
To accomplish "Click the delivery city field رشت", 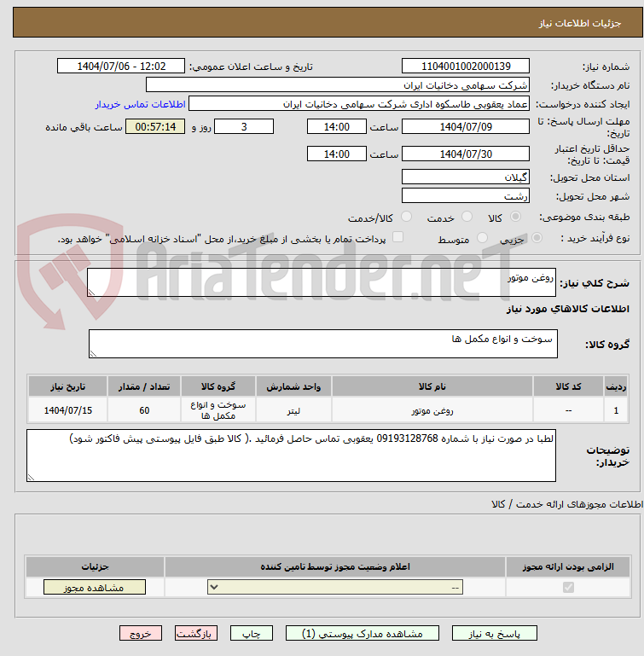I will point(466,196).
